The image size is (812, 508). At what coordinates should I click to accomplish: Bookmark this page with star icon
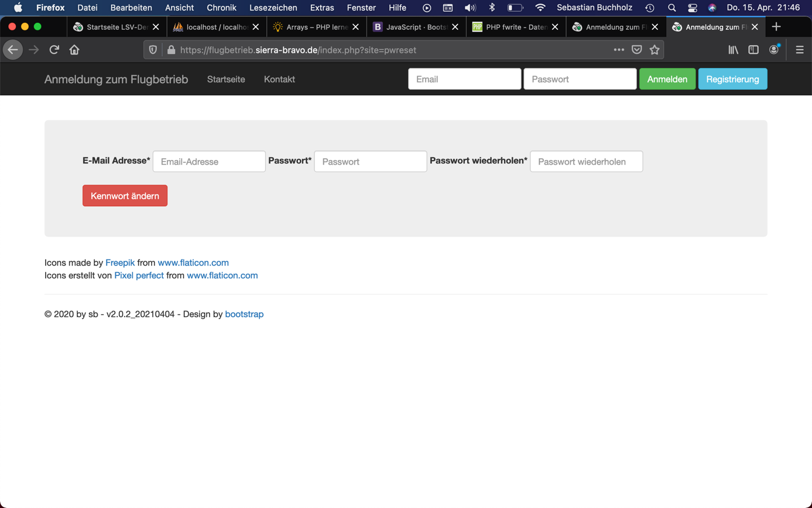(655, 50)
